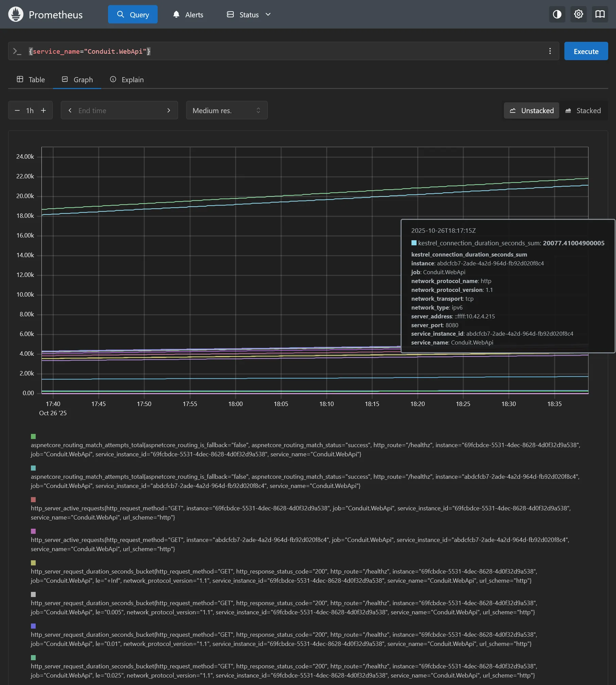Click the Prometheus flame logo
This screenshot has height=685, width=616.
(16, 14)
